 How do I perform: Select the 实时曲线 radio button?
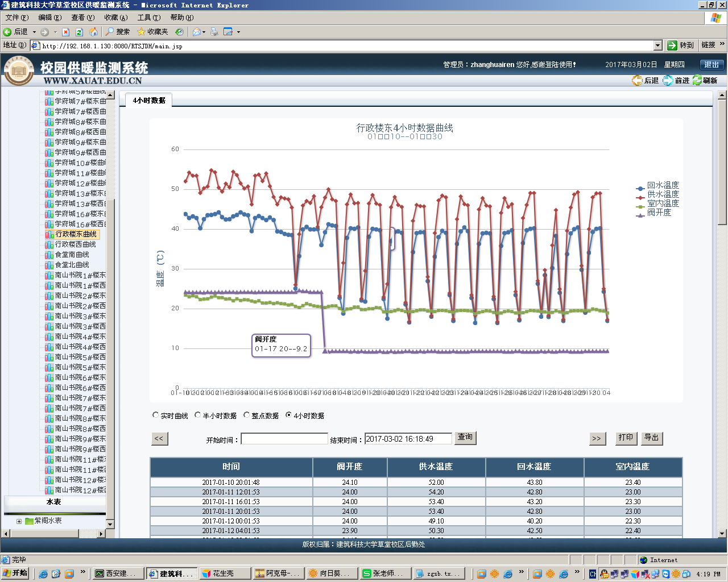156,415
